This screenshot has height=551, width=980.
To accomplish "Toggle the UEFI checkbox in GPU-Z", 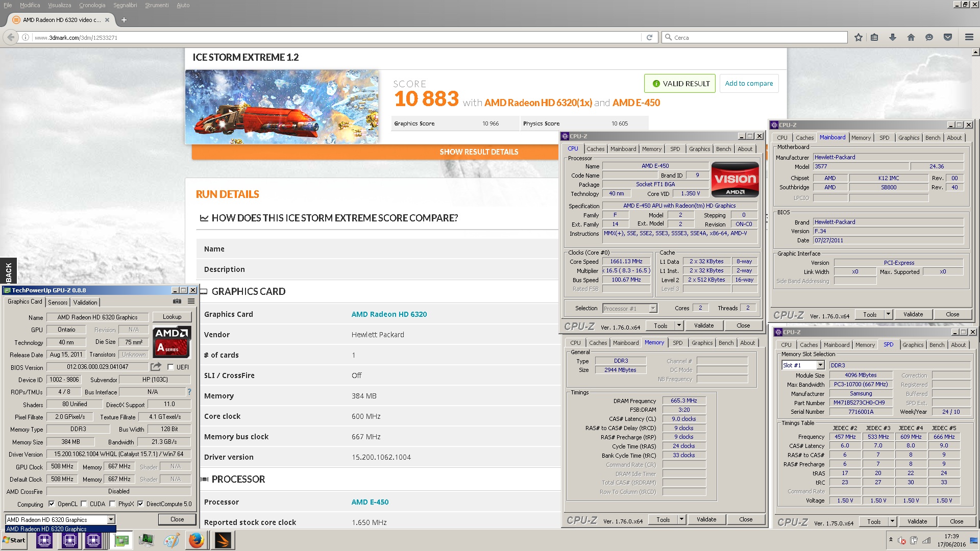I will pyautogui.click(x=170, y=367).
